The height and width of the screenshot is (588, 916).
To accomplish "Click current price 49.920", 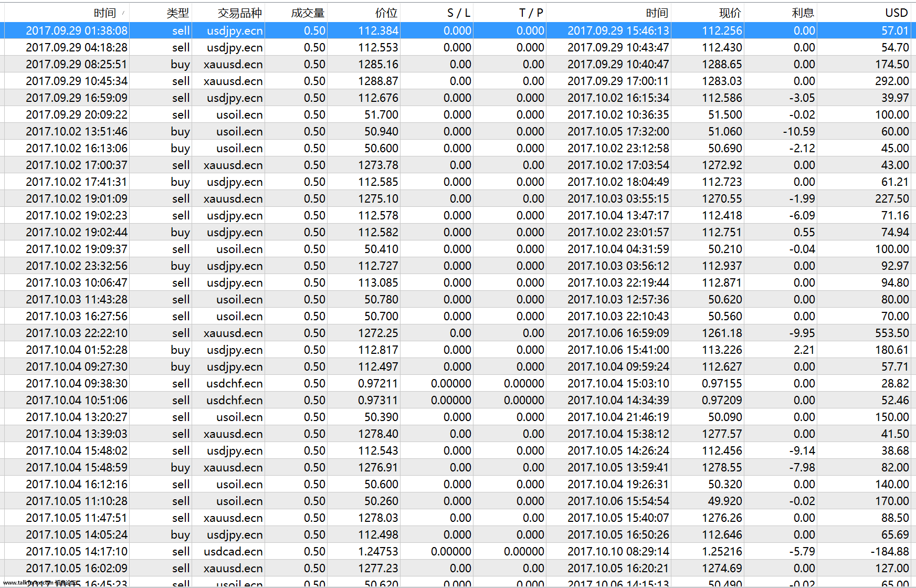I will point(725,501).
